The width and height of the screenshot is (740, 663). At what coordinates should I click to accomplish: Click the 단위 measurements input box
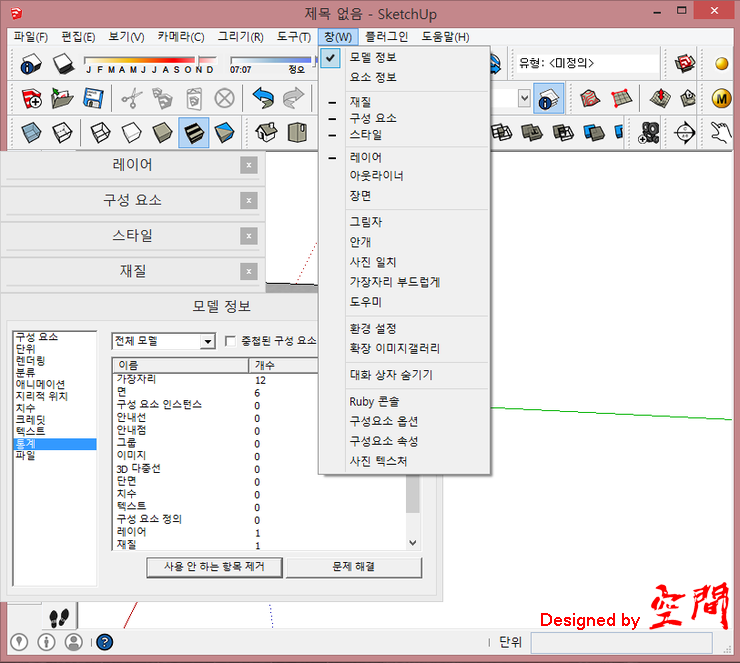tap(621, 642)
